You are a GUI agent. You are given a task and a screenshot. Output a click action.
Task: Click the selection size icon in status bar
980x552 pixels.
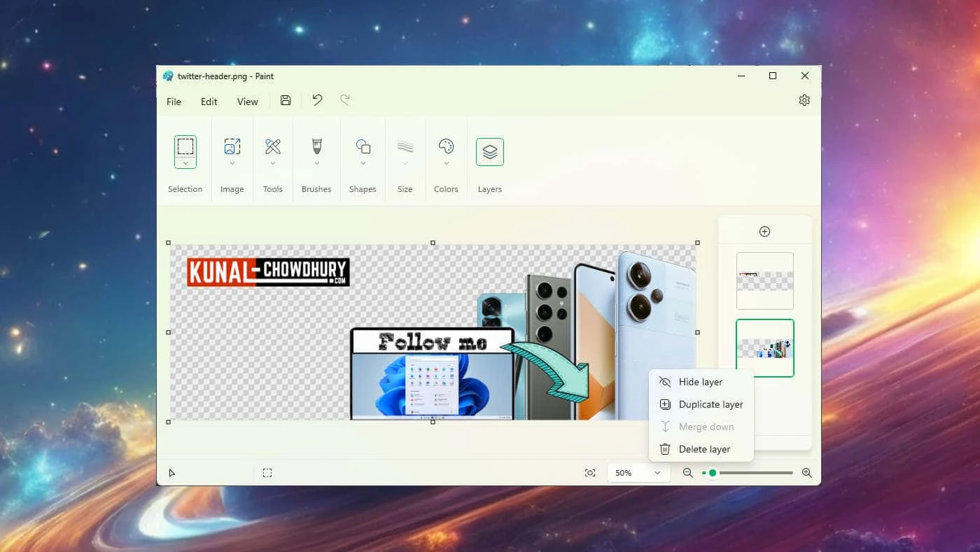pyautogui.click(x=267, y=473)
